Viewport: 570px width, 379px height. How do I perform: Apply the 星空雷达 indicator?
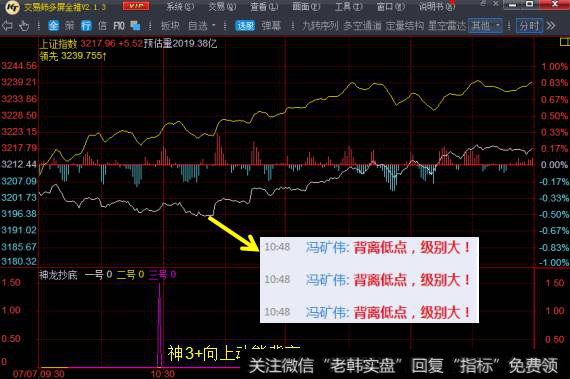447,25
